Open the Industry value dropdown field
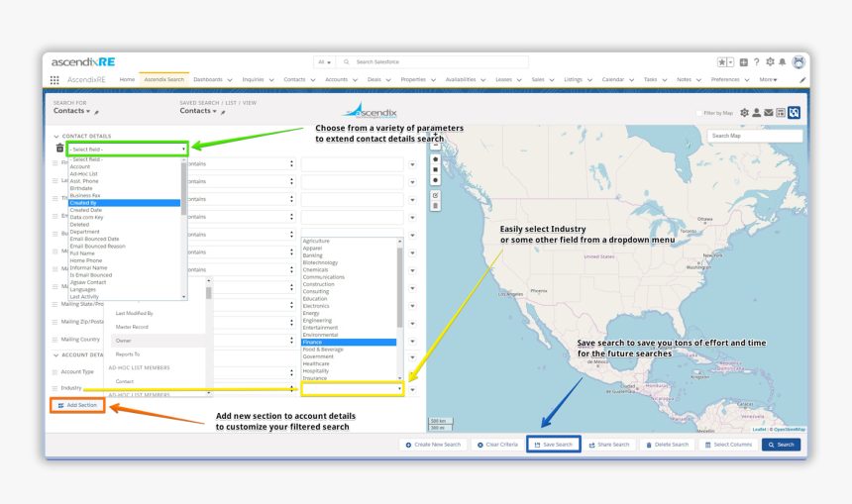The height and width of the screenshot is (504, 852). [353, 389]
